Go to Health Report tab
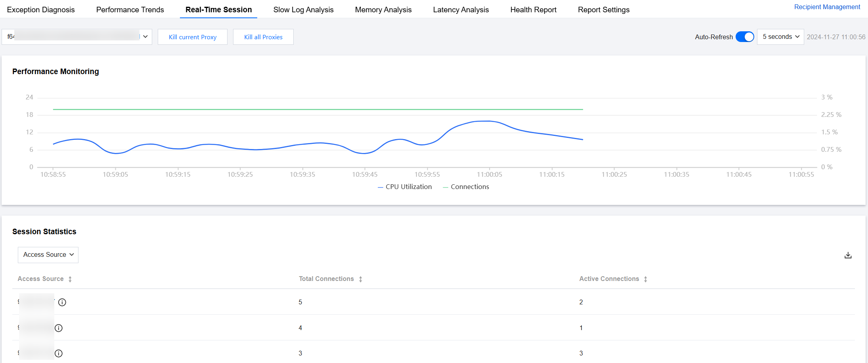The width and height of the screenshot is (868, 363). pos(533,10)
